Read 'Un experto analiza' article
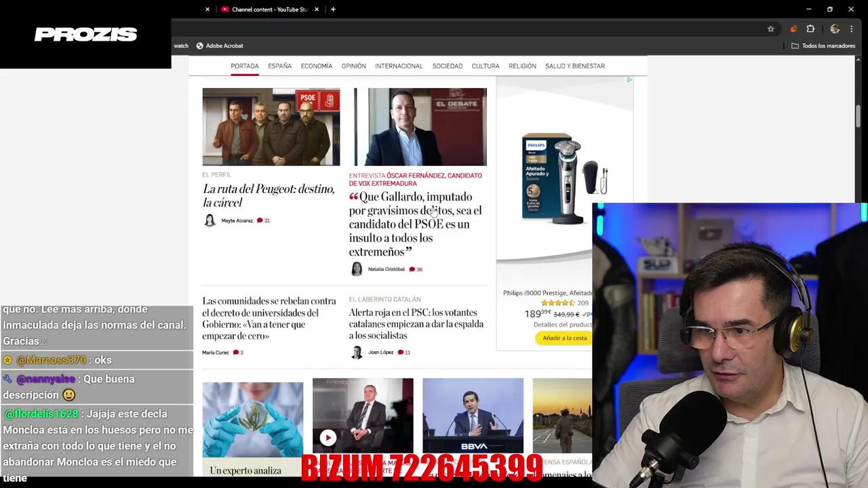The width and height of the screenshot is (868, 488). tap(245, 470)
